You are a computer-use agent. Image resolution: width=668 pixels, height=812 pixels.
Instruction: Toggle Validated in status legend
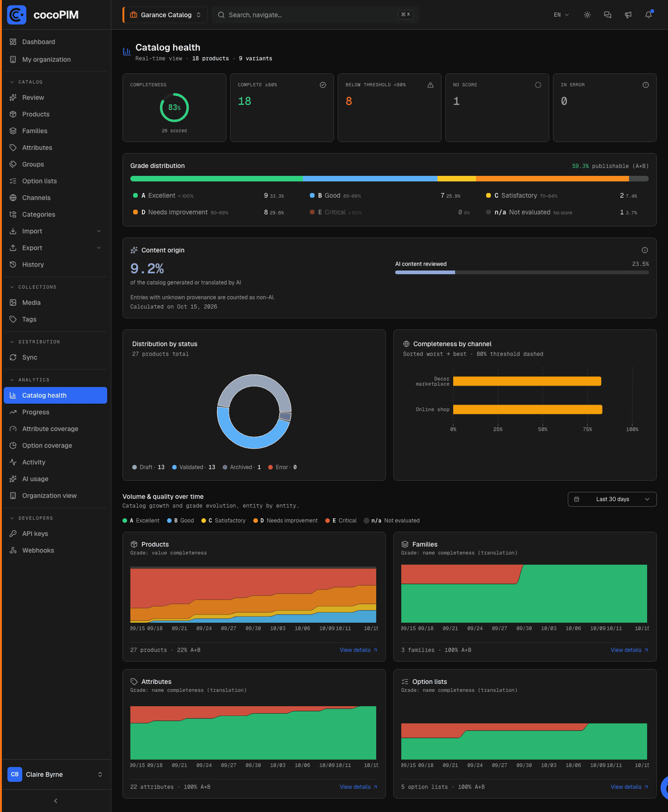click(x=194, y=467)
